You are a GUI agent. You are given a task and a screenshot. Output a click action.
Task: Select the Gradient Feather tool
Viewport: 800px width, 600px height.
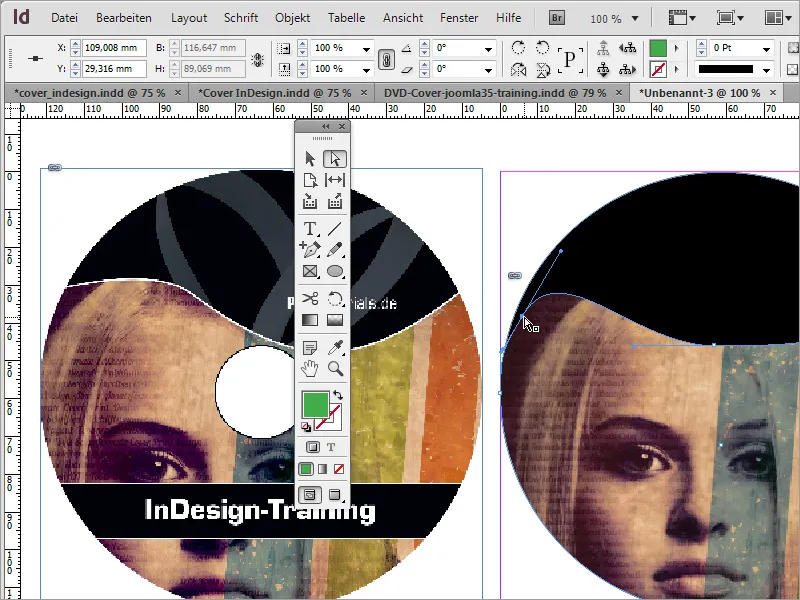335,320
